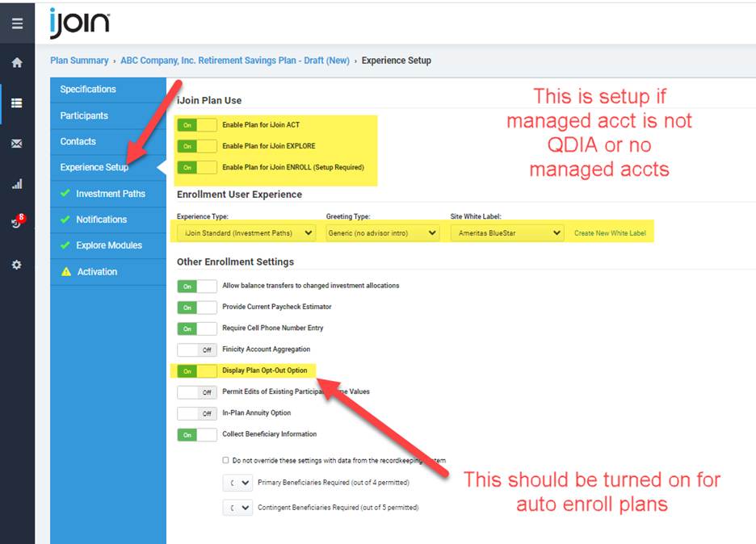Click the green checkmark beside Explore Modules
This screenshot has width=756, height=544.
[x=65, y=245]
